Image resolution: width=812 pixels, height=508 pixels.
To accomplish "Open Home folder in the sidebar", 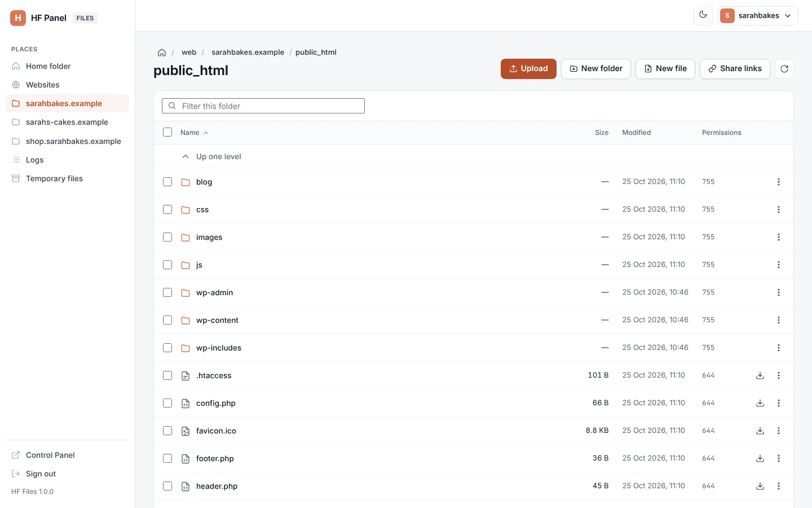I will (x=67, y=66).
